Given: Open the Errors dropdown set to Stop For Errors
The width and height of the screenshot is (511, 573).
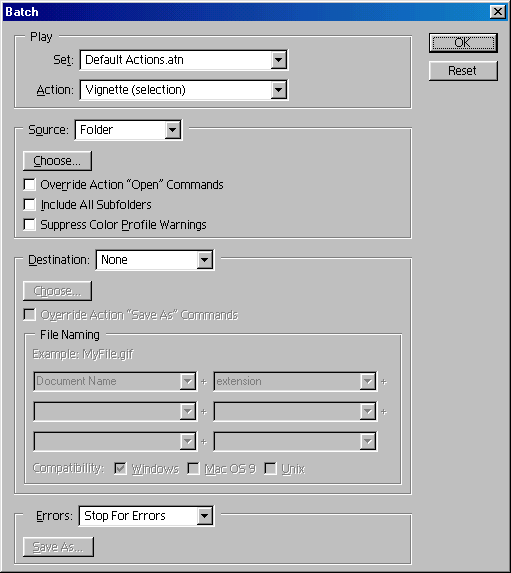Looking at the screenshot, I should tap(146, 516).
